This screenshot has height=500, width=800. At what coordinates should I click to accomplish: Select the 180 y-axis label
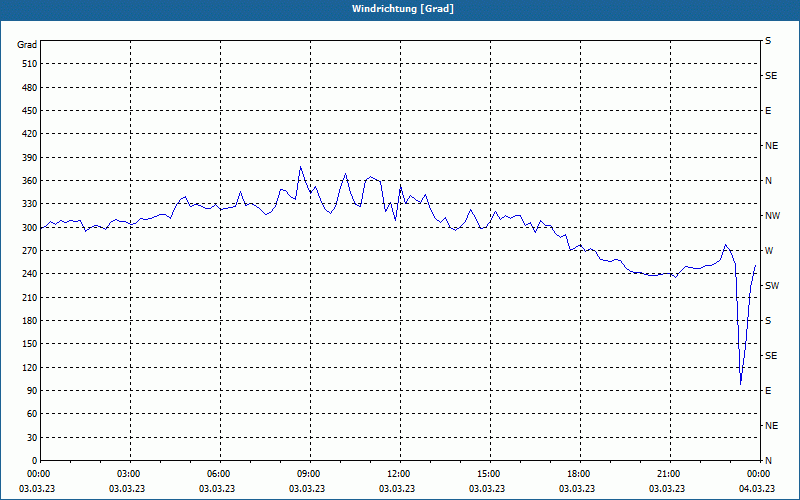point(30,321)
